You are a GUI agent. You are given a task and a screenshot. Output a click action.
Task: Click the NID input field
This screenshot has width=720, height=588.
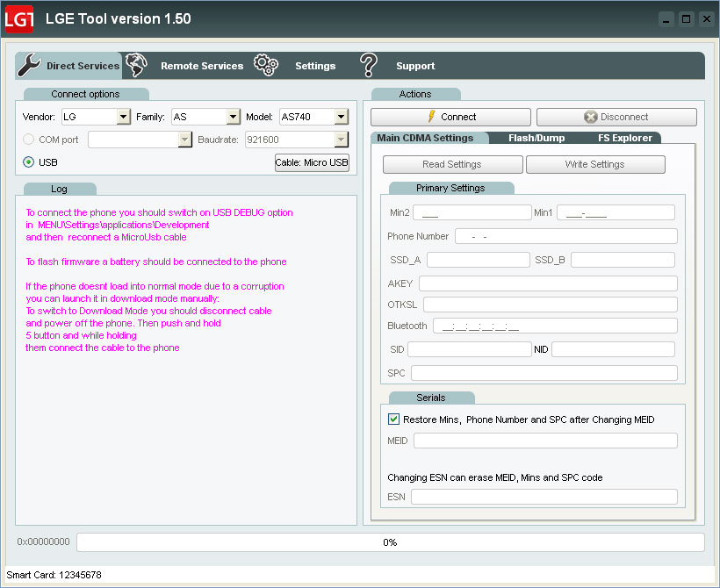tap(613, 349)
